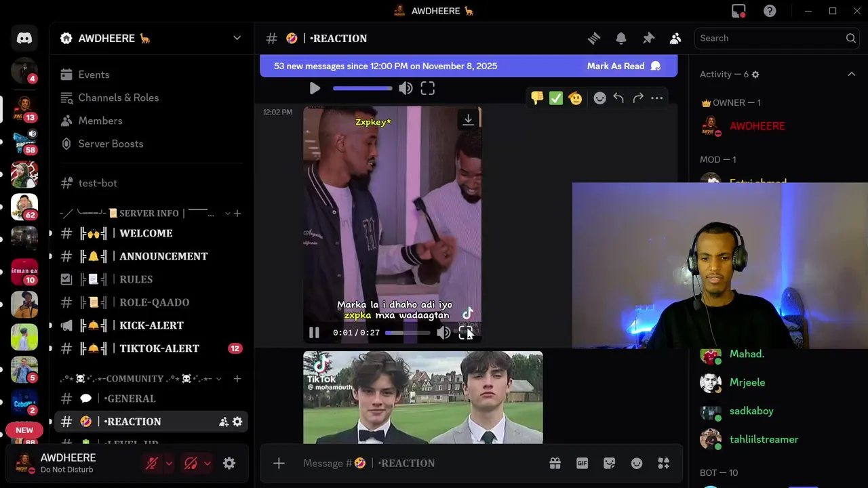Open the Members page

click(151, 121)
